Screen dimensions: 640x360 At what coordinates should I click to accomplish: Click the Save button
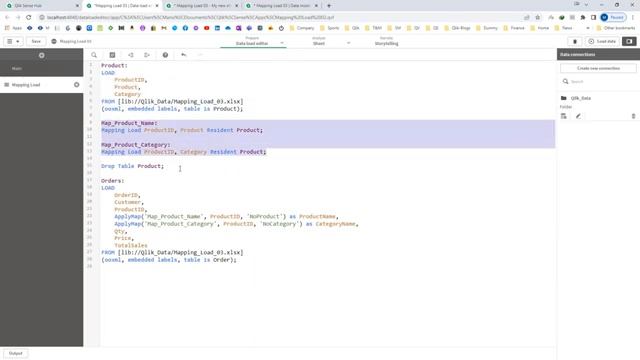coord(36,41)
